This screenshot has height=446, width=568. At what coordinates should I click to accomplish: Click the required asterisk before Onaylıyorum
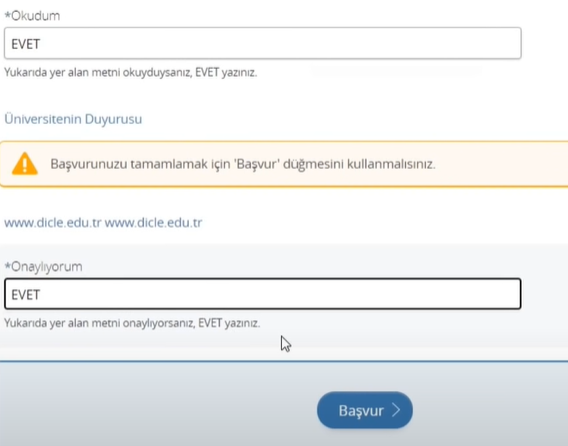(x=7, y=266)
